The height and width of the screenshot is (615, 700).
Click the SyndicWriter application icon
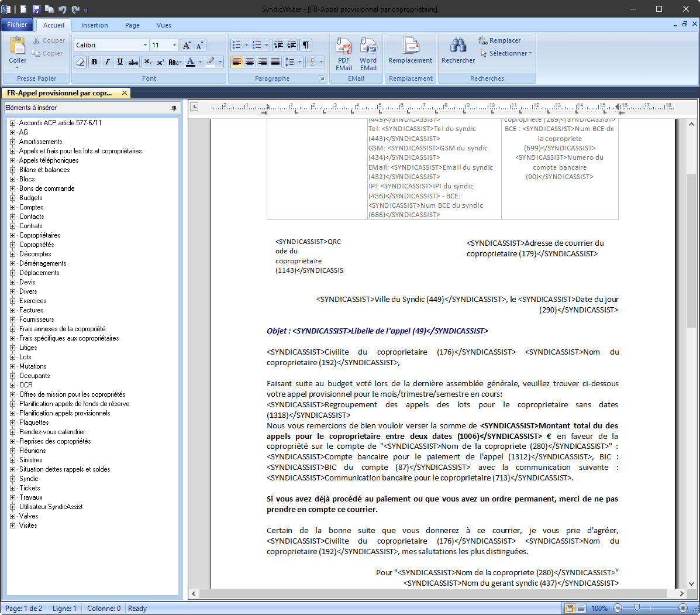(x=6, y=9)
